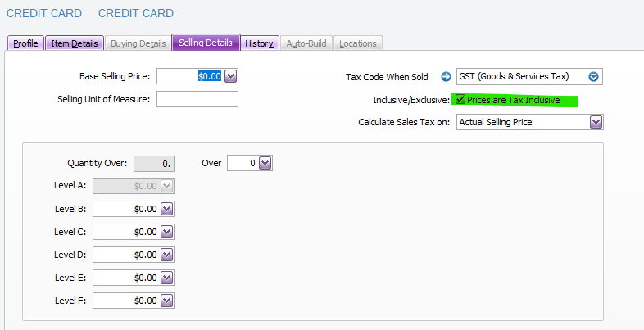644x330 pixels.
Task: Untick Prices are Tax Inclusive checkbox
Action: click(x=461, y=100)
